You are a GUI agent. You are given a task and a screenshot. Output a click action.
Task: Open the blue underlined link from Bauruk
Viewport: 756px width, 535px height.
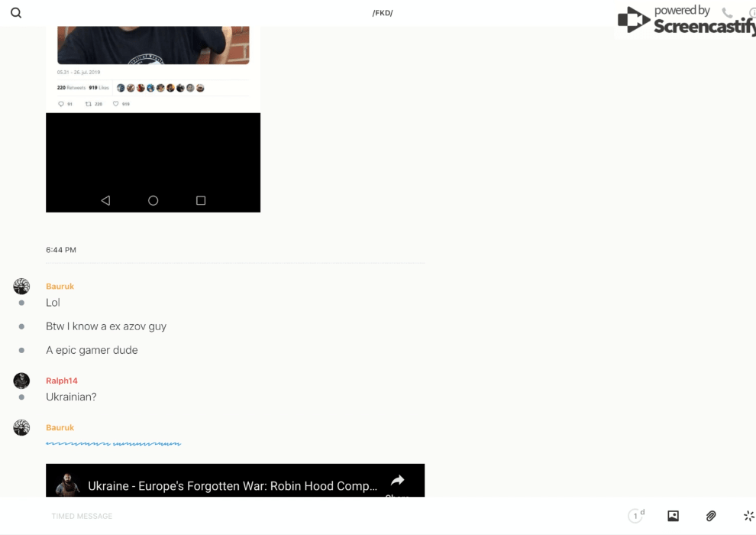113,443
